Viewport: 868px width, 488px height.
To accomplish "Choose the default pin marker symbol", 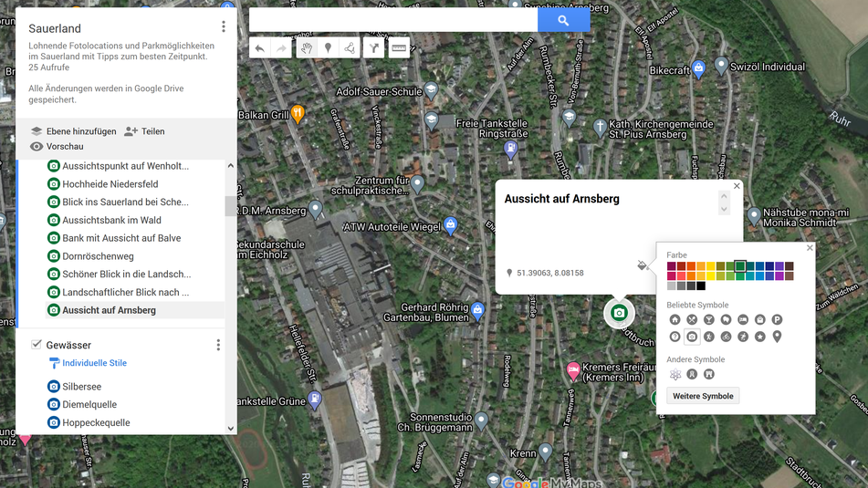I will [x=778, y=337].
